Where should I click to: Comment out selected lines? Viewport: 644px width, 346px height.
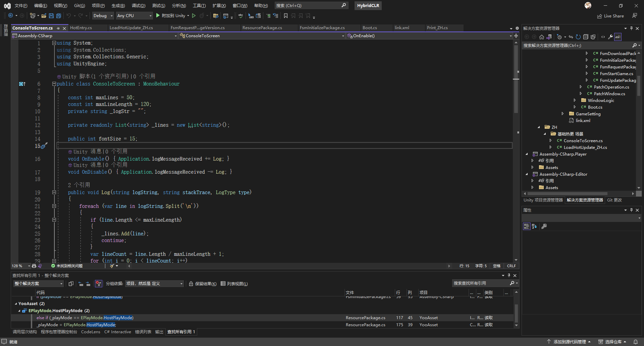[x=268, y=16]
